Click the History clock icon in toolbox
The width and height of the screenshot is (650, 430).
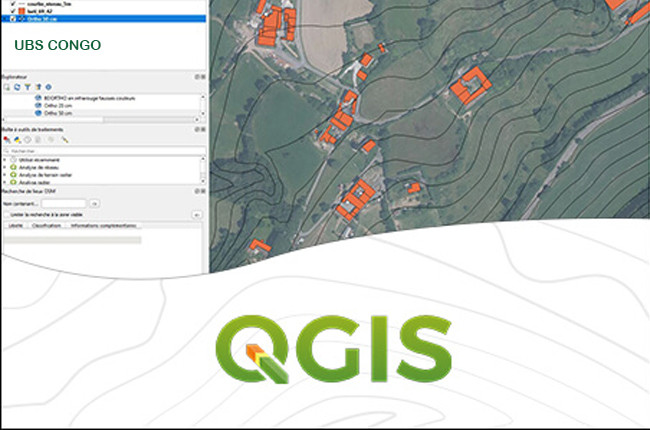[29, 140]
